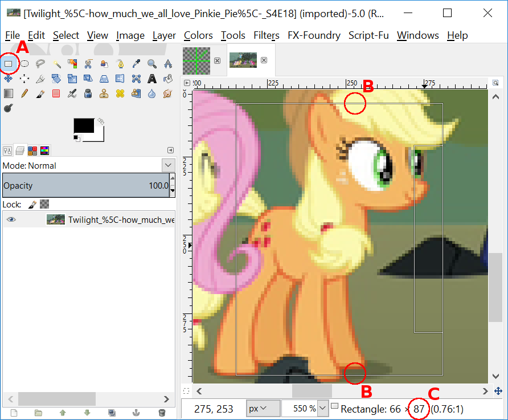Open the Layer menu

click(164, 35)
